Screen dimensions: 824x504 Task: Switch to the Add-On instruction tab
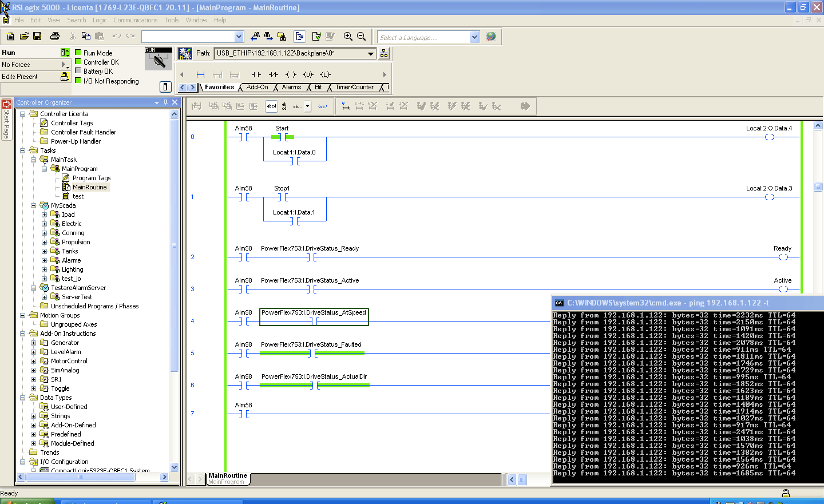[257, 88]
